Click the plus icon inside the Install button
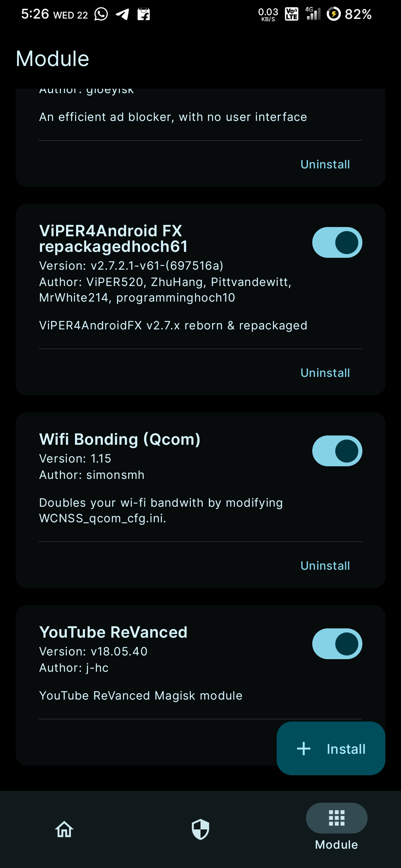The height and width of the screenshot is (868, 401). (303, 749)
